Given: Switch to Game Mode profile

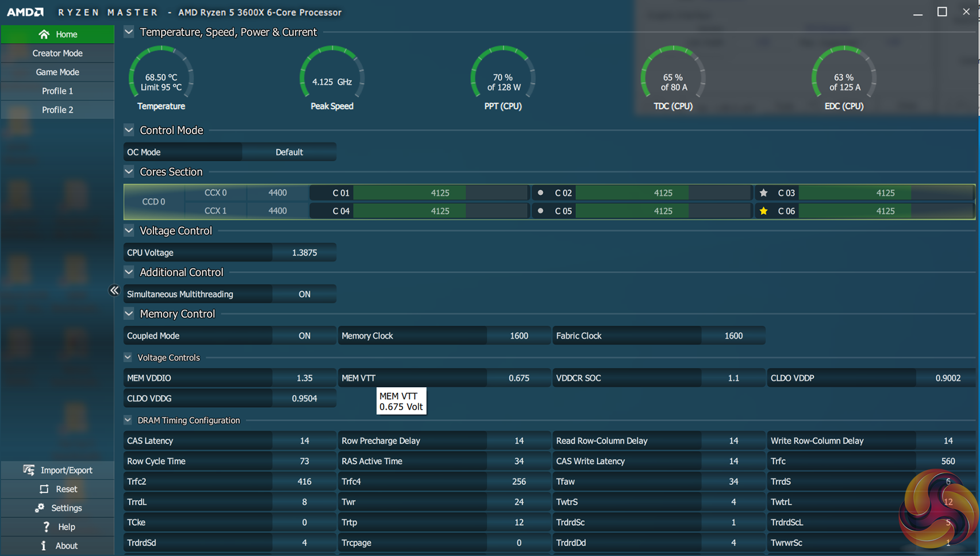Looking at the screenshot, I should click(57, 72).
